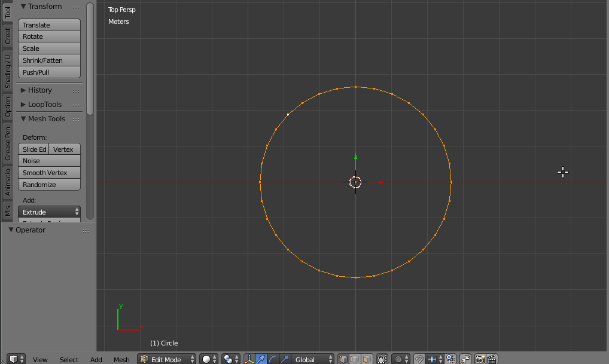Click the OpenGL render animation clapperboard
The width and height of the screenshot is (609, 364).
(x=492, y=359)
